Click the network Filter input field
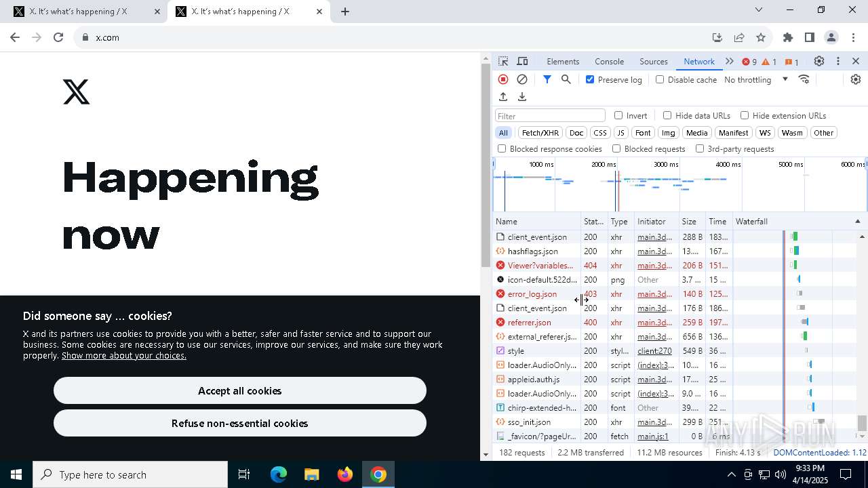 tap(550, 116)
